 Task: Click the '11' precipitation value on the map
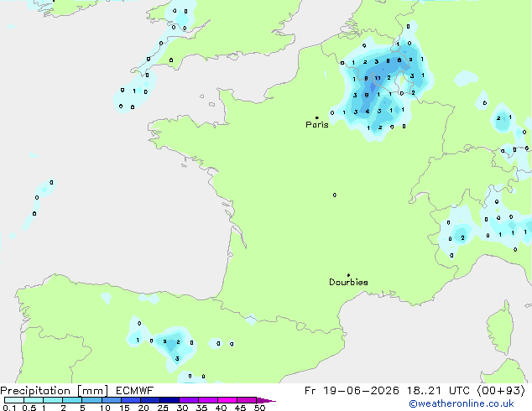tap(378, 78)
